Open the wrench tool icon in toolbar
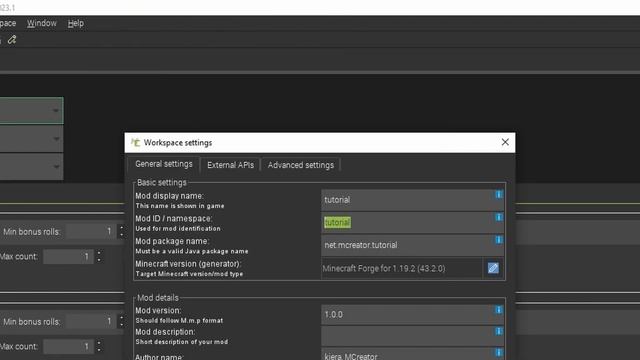This screenshot has height=360, width=640. [12, 40]
